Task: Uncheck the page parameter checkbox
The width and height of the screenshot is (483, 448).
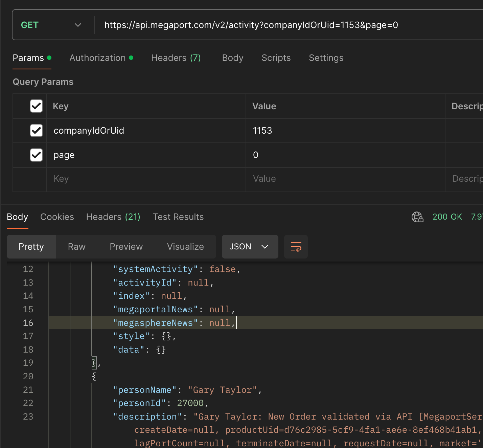Action: coord(36,155)
